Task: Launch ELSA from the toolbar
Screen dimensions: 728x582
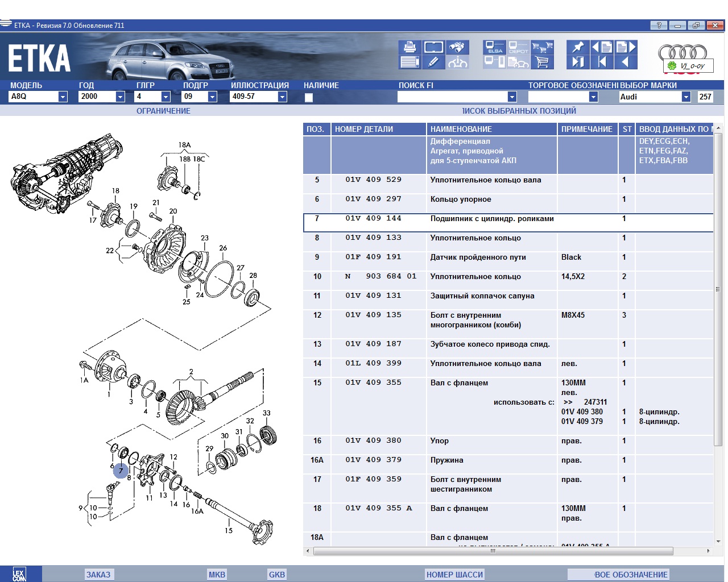Action: point(494,47)
